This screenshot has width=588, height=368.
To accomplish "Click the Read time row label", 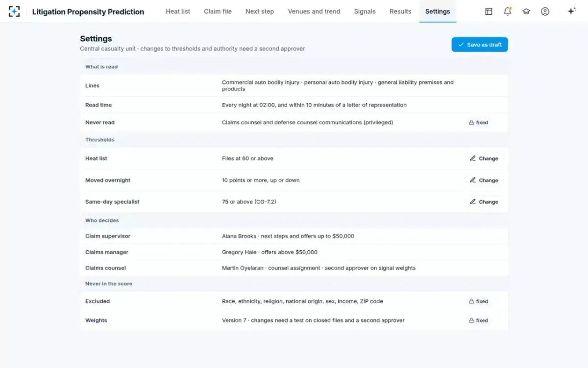I will pos(98,105).
